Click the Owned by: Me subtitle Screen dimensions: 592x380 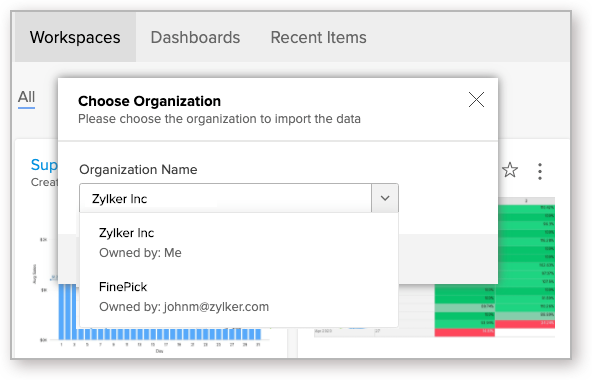coord(140,253)
